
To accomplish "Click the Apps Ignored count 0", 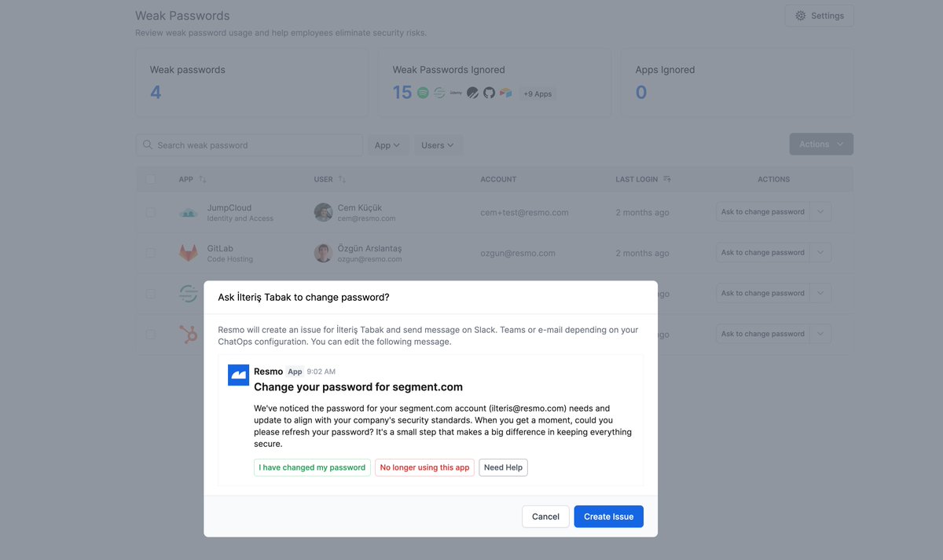I will point(641,93).
